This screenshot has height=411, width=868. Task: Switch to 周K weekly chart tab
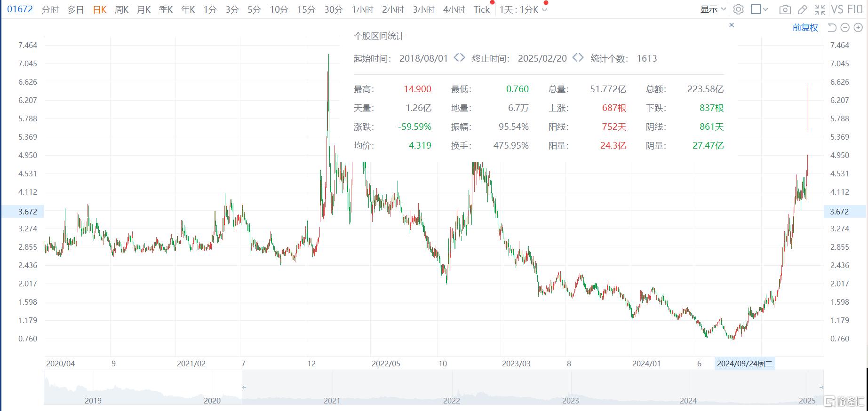click(121, 10)
